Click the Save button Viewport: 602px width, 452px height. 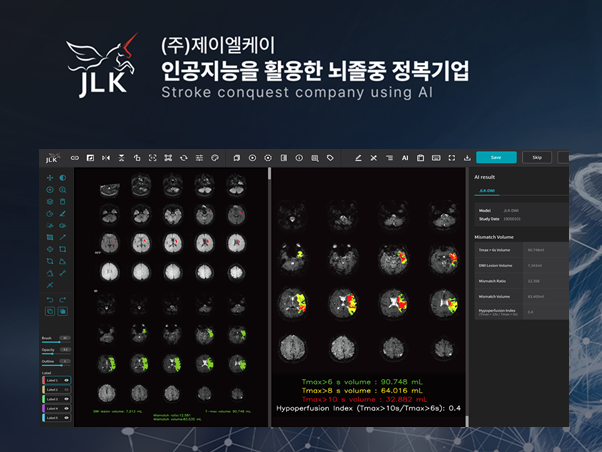[496, 158]
